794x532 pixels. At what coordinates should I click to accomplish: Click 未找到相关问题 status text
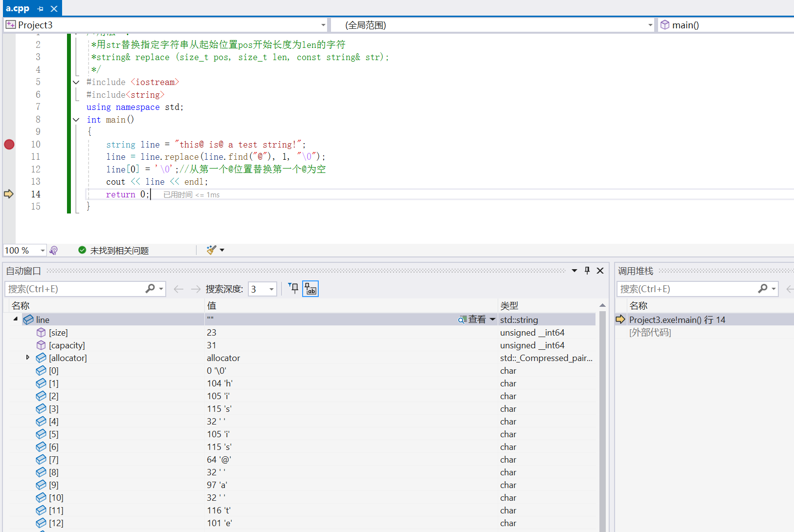coord(119,251)
